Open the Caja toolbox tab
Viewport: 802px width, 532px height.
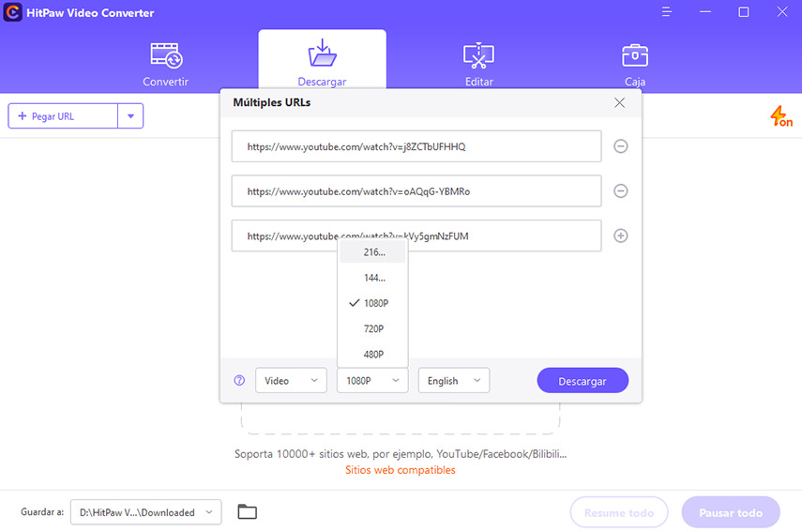pos(635,65)
